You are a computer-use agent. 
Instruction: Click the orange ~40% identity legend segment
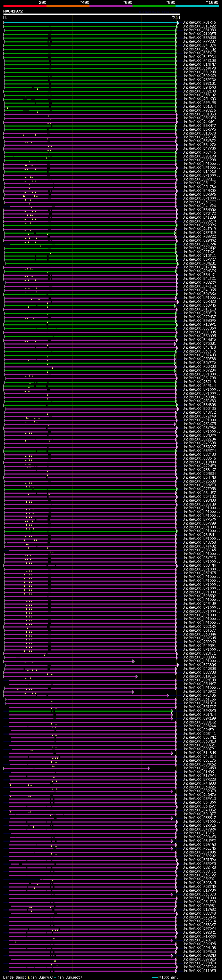pyautogui.click(x=68, y=6)
